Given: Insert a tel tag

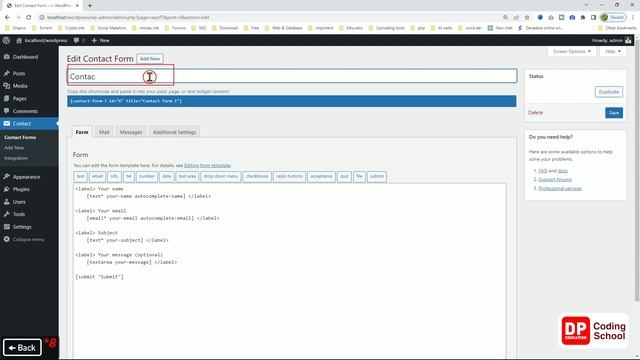Looking at the screenshot, I should tap(129, 176).
